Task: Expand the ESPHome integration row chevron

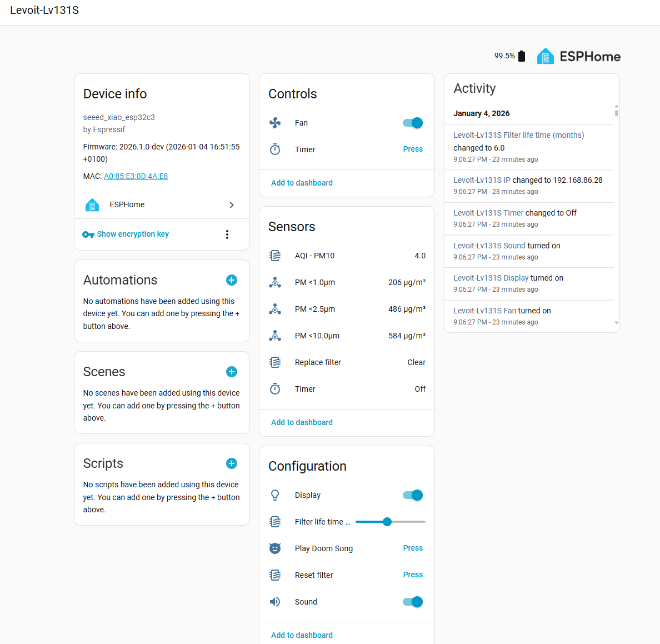Action: click(232, 205)
